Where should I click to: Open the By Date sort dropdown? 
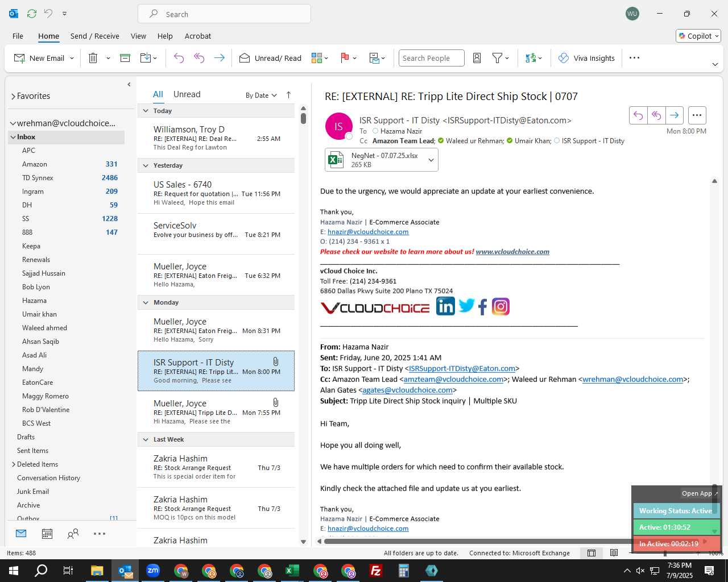click(261, 95)
